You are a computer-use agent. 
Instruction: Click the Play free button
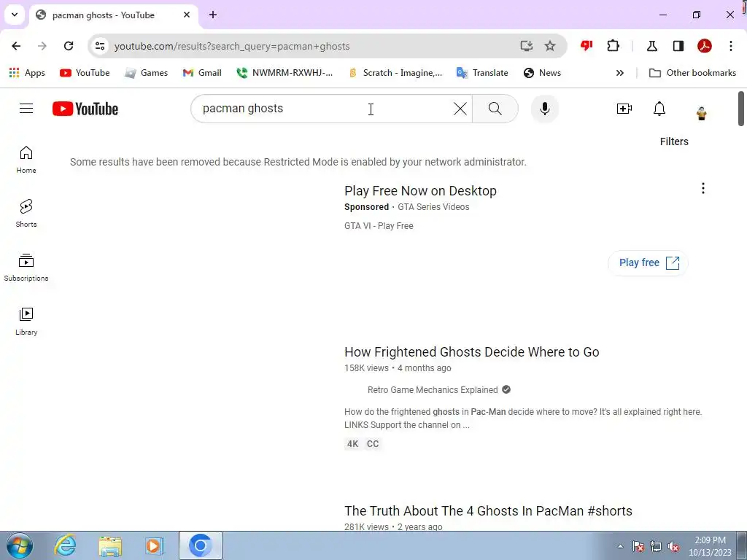648,262
